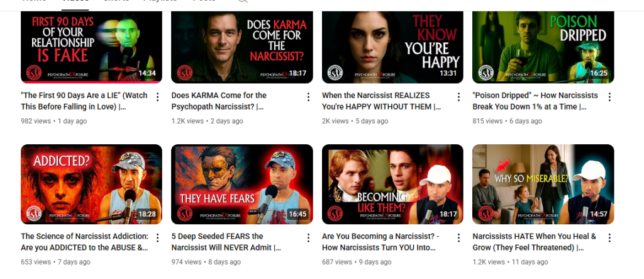Open three-dot menu for 5 Deep Seeded FEARS video

(308, 238)
